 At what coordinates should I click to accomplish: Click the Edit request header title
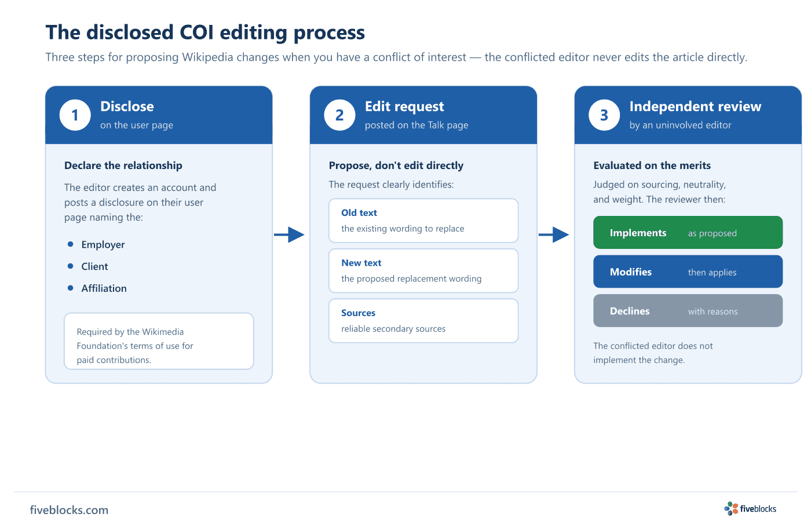click(x=404, y=107)
